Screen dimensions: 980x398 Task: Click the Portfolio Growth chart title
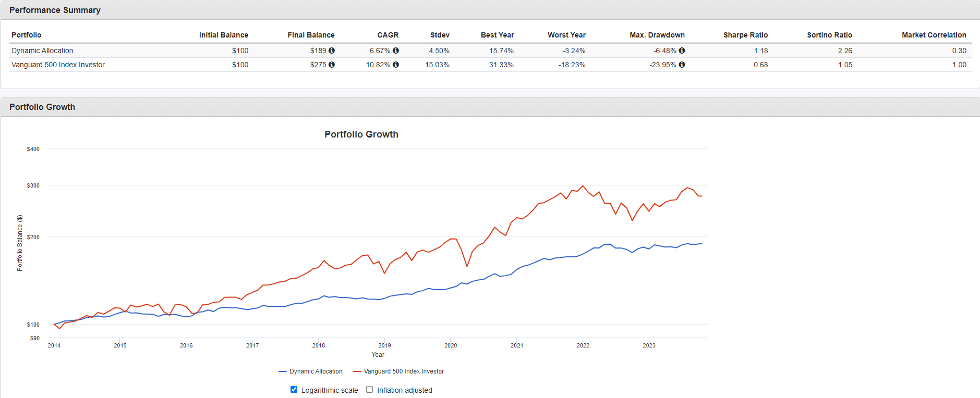coord(361,134)
